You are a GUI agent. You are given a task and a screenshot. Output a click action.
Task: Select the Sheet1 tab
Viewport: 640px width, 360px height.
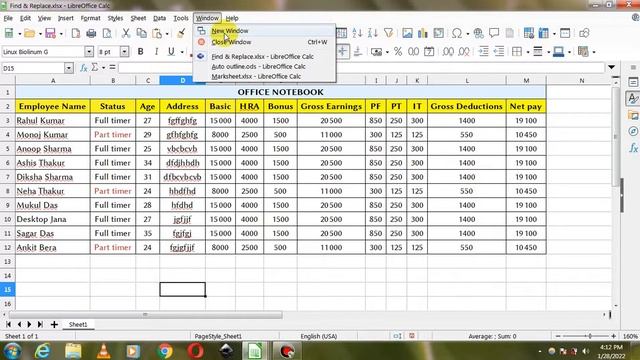78,324
